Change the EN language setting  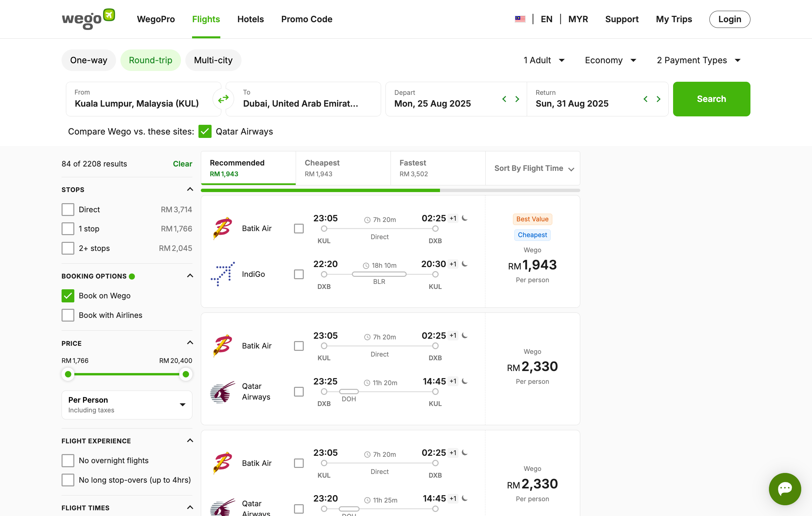pyautogui.click(x=547, y=19)
